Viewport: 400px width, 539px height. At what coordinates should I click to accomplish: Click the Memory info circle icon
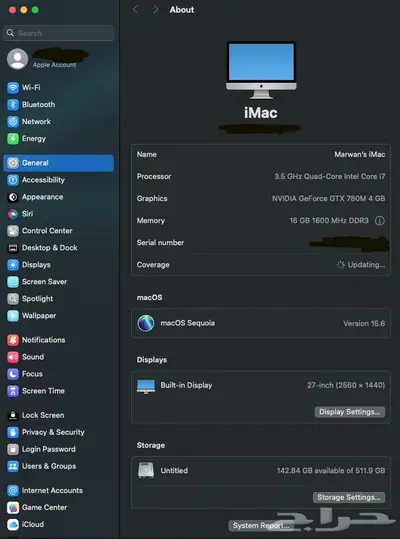(x=380, y=221)
